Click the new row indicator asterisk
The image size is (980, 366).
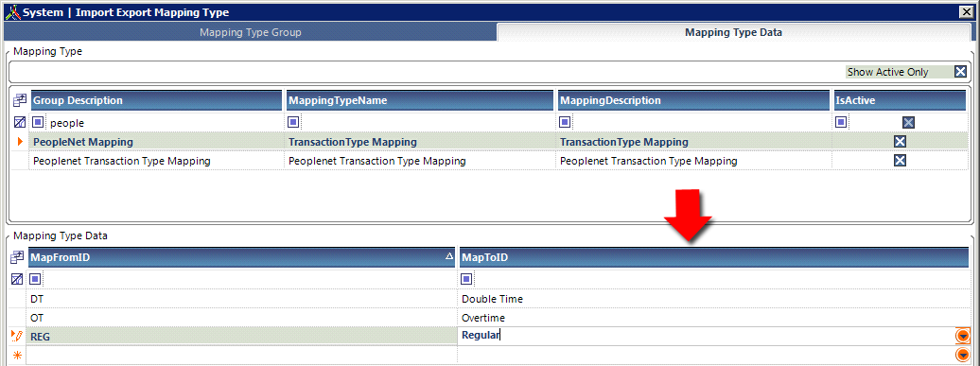click(x=17, y=356)
